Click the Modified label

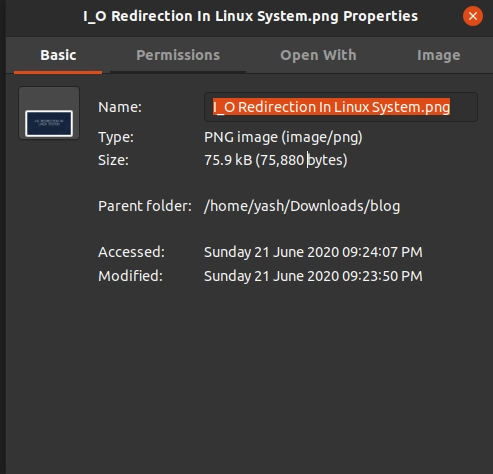130,276
